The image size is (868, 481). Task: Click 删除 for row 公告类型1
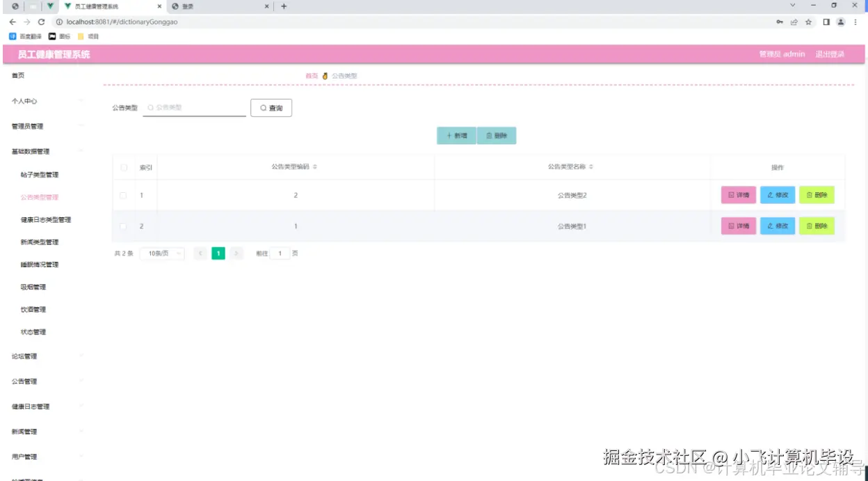click(817, 226)
